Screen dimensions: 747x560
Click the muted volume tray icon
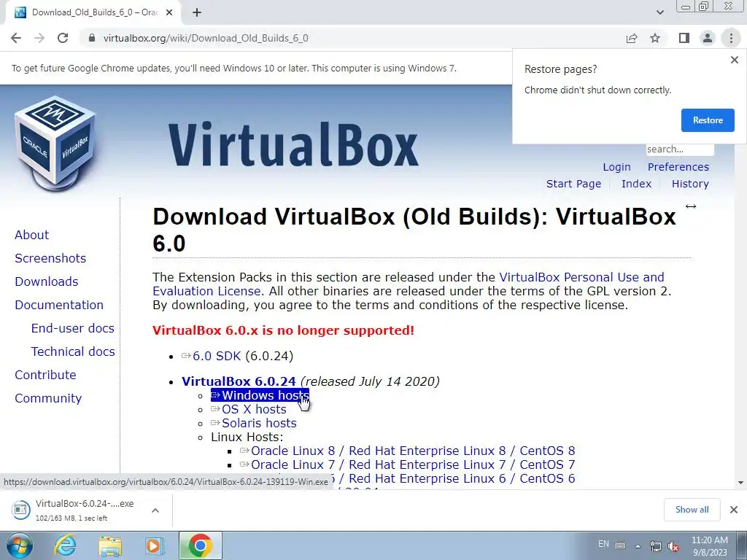(673, 546)
